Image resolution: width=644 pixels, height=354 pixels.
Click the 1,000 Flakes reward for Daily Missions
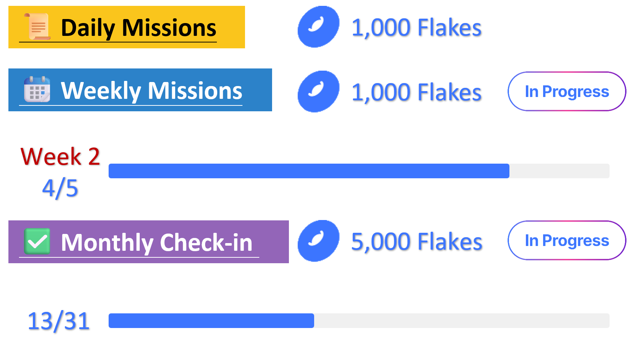416,28
